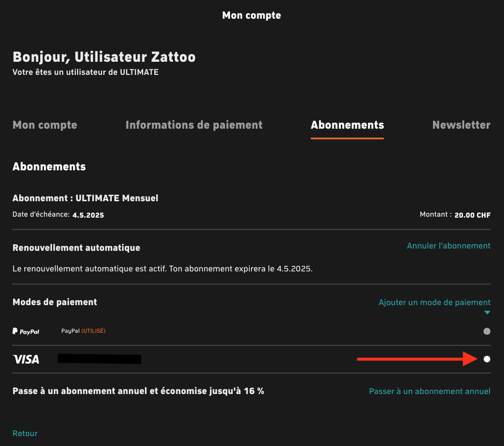504x446 pixels.
Task: Click the VISA logo icon
Action: [26, 359]
